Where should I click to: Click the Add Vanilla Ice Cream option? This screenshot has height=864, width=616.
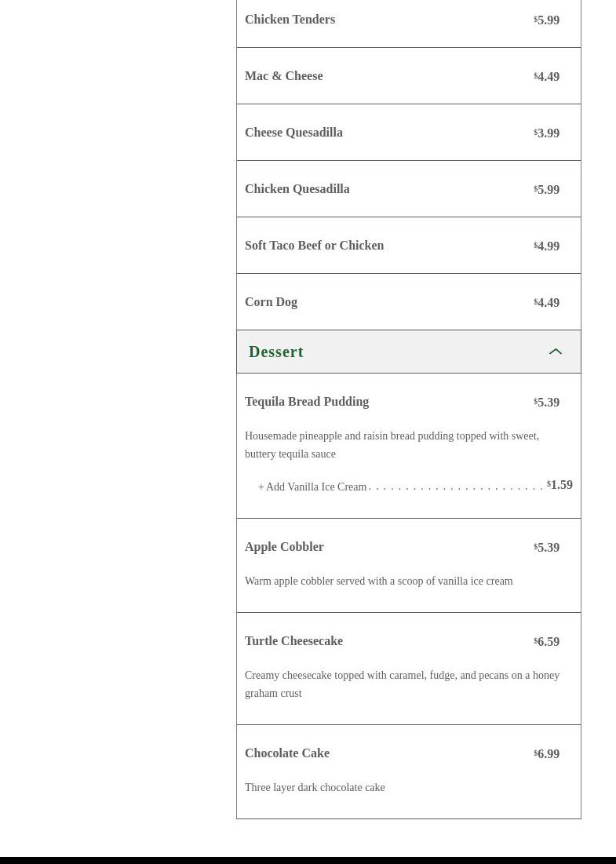pos(315,487)
